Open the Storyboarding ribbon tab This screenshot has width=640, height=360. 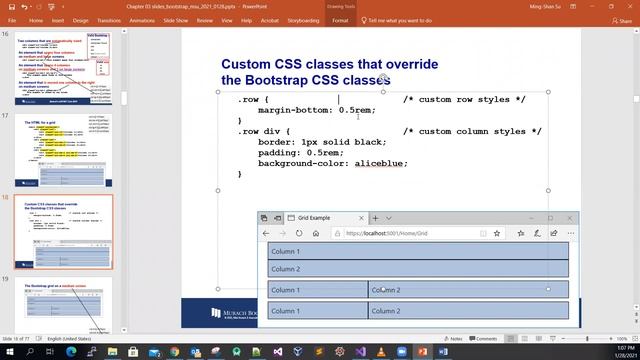coord(303,20)
